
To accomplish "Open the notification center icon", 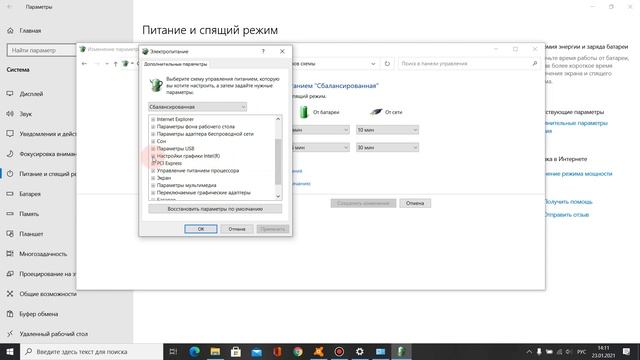I will (x=627, y=351).
